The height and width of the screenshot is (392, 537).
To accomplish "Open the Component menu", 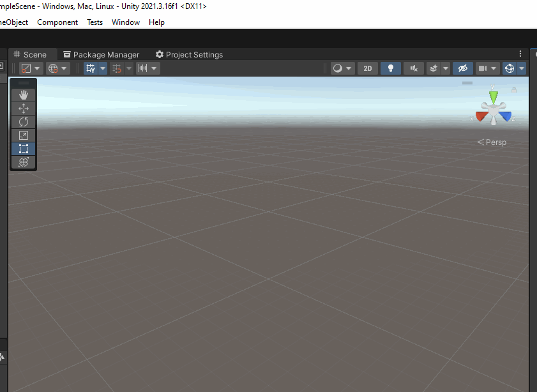I will tap(57, 22).
